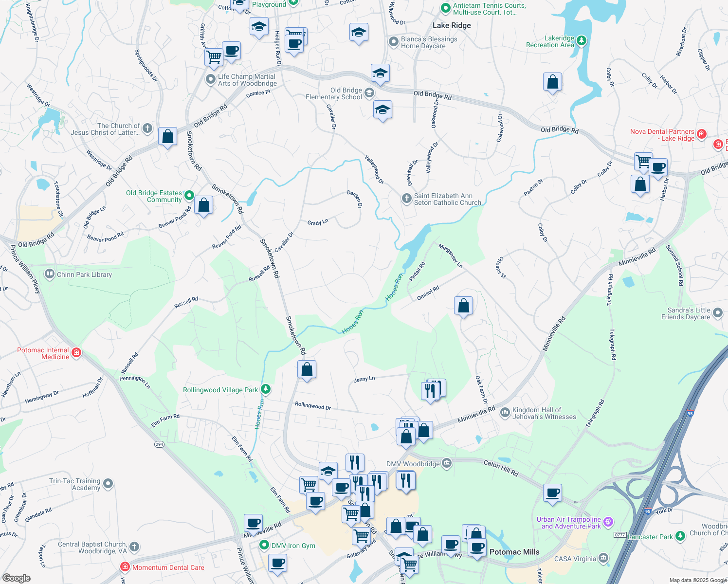This screenshot has height=584, width=728.
Task: Click the Chinn Park Library pin
Action: click(49, 274)
